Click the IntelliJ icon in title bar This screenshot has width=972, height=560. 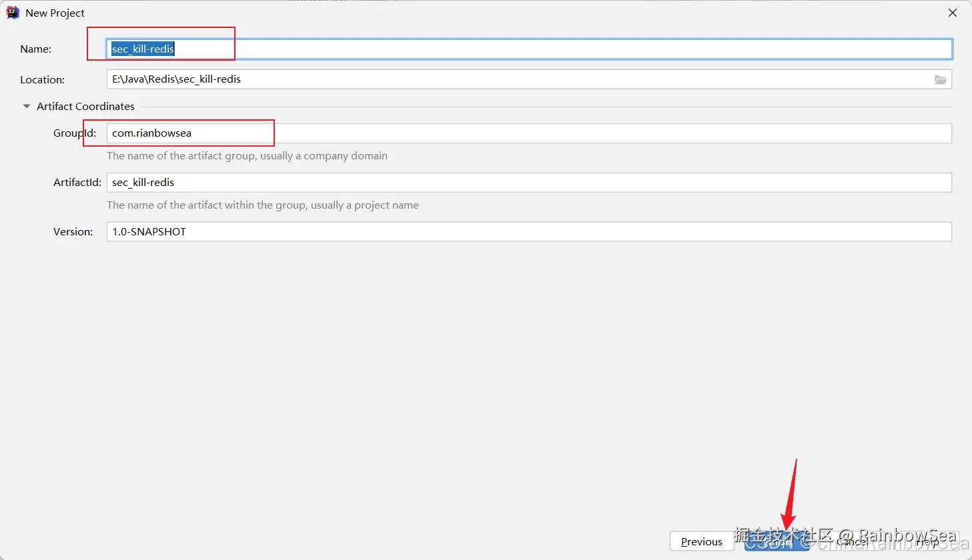click(13, 13)
